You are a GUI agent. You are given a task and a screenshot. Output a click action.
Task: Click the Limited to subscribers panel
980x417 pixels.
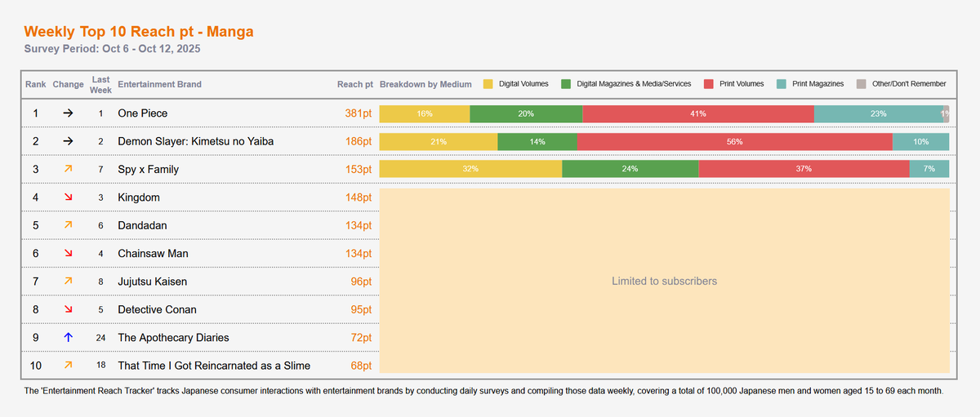(x=665, y=281)
